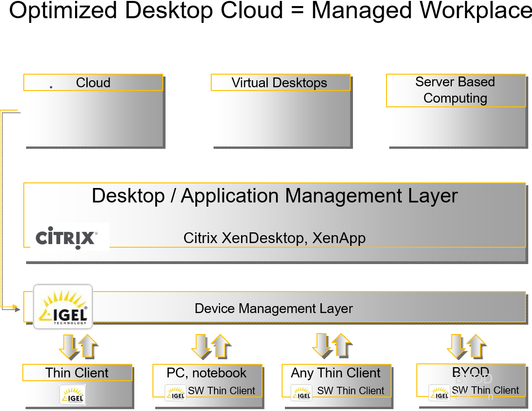Viewport: 532px width, 411px height.
Task: Select the IGEL logo in PC, notebook box
Action: pos(175,393)
